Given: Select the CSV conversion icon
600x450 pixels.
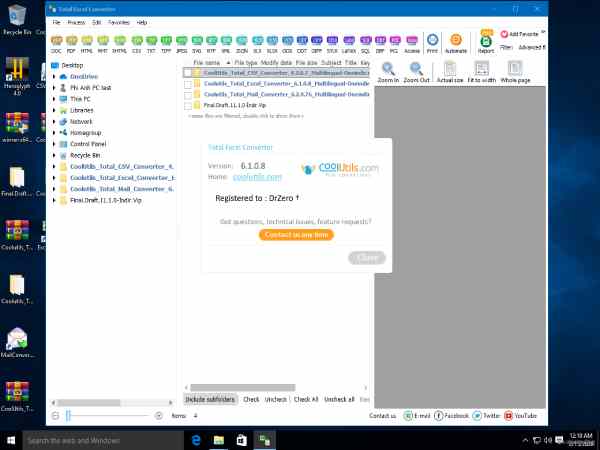Looking at the screenshot, I should (x=137, y=44).
